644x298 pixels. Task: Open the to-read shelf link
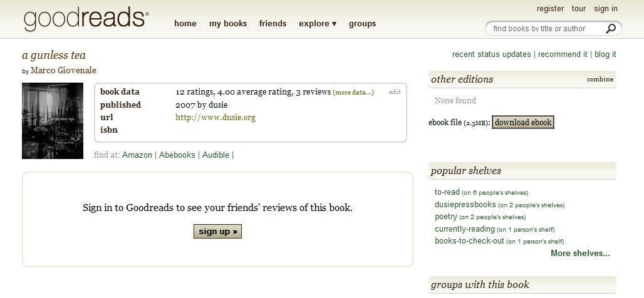(x=447, y=192)
